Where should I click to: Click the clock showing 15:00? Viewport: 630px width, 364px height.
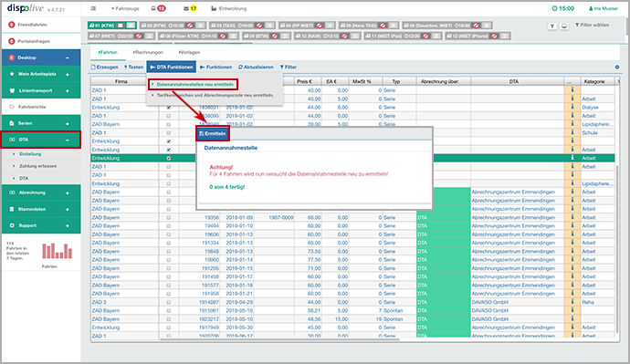click(563, 8)
